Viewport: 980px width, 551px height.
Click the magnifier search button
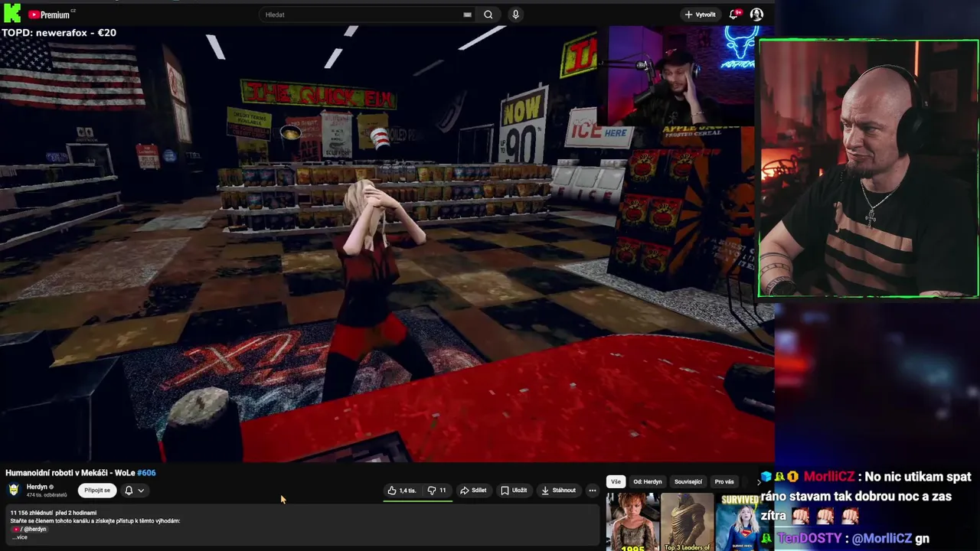[488, 15]
